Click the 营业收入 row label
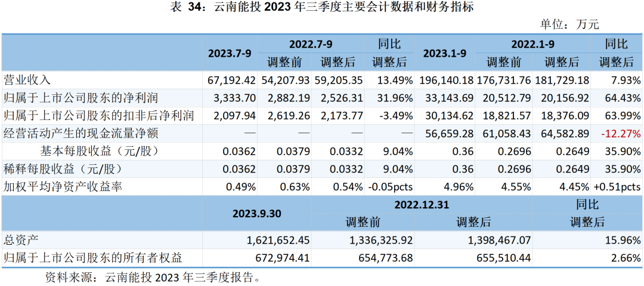This screenshot has height=286, width=644. pos(27,80)
